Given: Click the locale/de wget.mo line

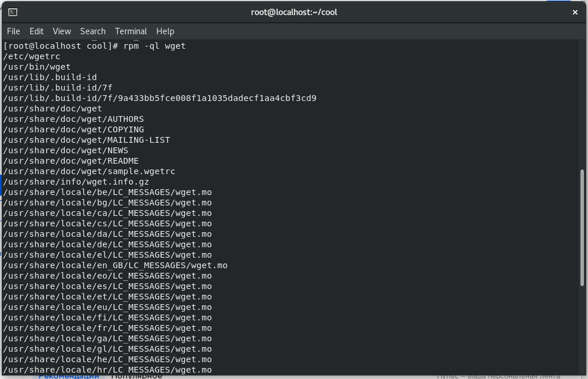Looking at the screenshot, I should [107, 245].
